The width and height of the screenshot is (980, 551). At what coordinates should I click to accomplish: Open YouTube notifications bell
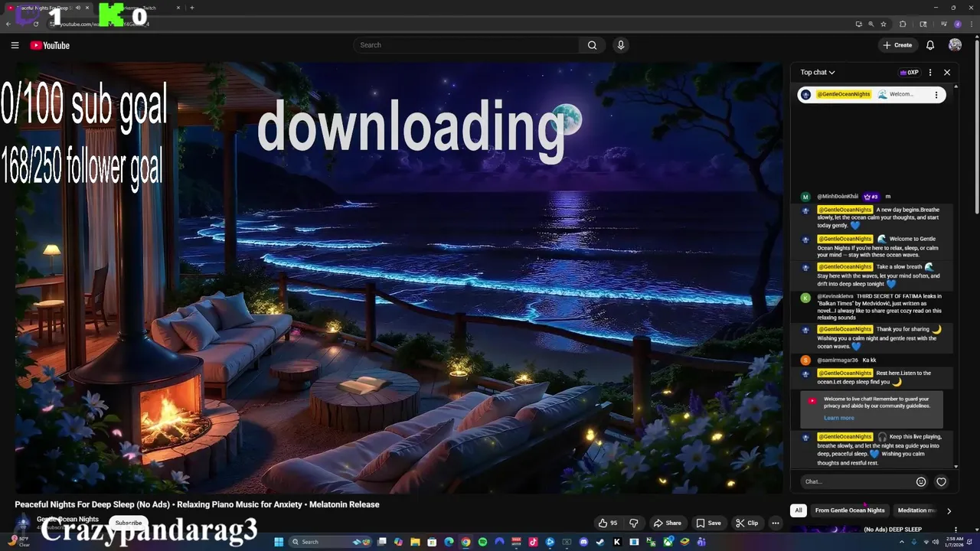click(930, 45)
